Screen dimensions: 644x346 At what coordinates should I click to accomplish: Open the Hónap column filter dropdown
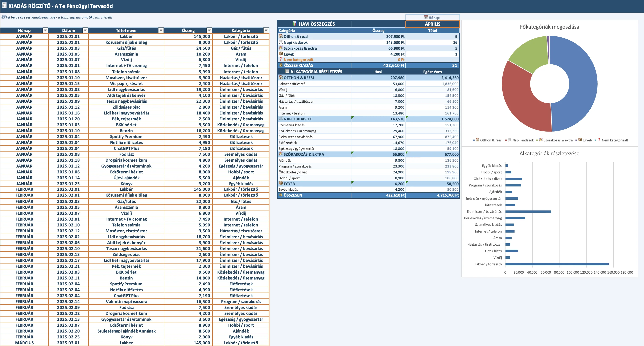pyautogui.click(x=45, y=31)
